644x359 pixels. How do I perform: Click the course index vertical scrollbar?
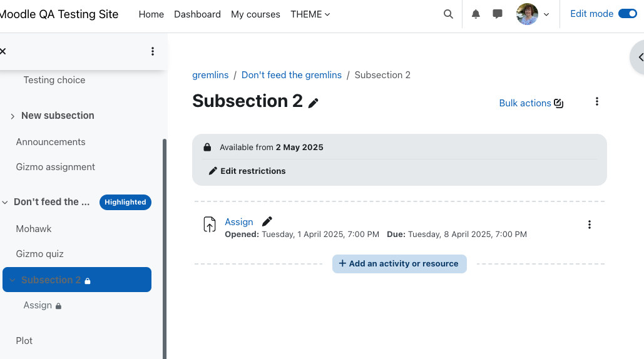point(164,249)
